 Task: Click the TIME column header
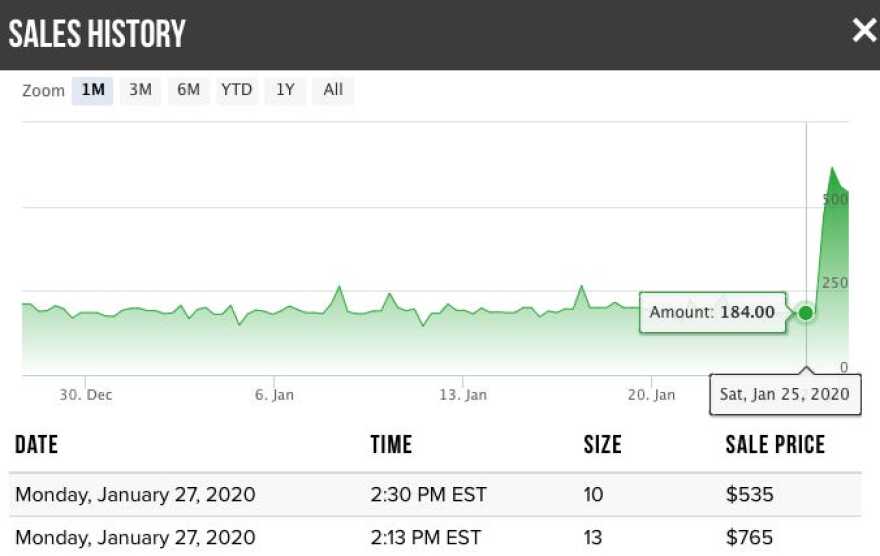pos(391,445)
